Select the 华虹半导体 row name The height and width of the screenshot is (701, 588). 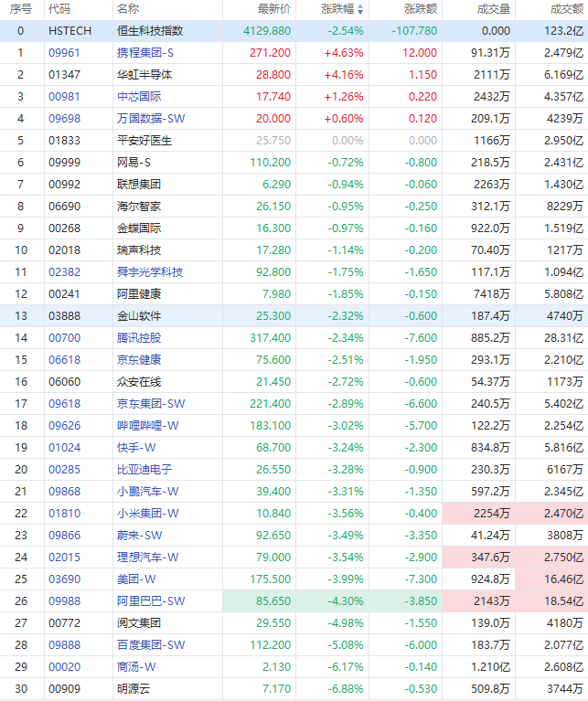144,75
